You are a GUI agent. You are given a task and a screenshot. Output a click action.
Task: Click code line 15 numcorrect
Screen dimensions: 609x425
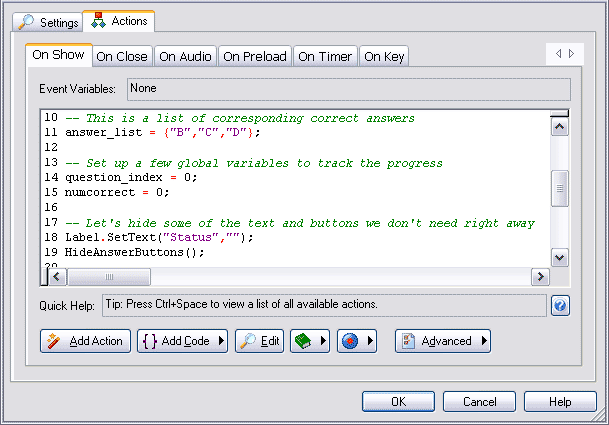pyautogui.click(x=117, y=192)
